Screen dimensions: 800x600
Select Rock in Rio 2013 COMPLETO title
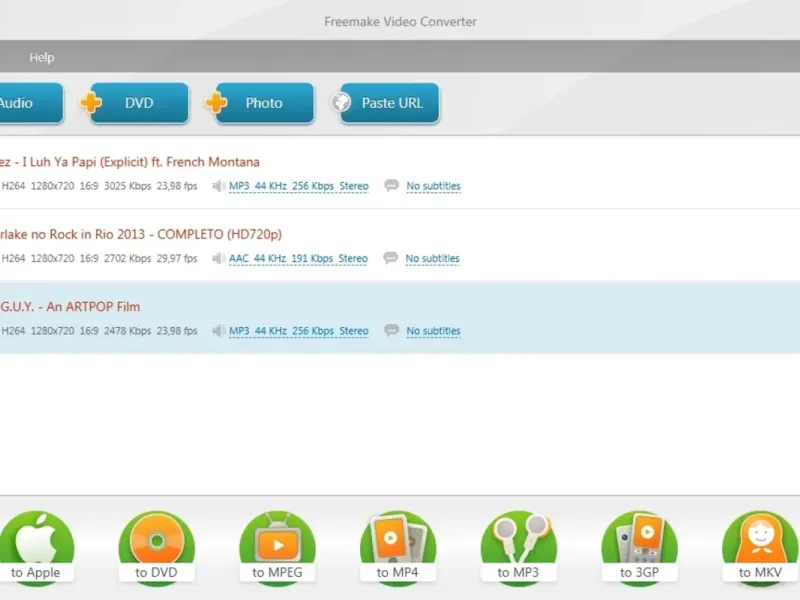tap(141, 235)
